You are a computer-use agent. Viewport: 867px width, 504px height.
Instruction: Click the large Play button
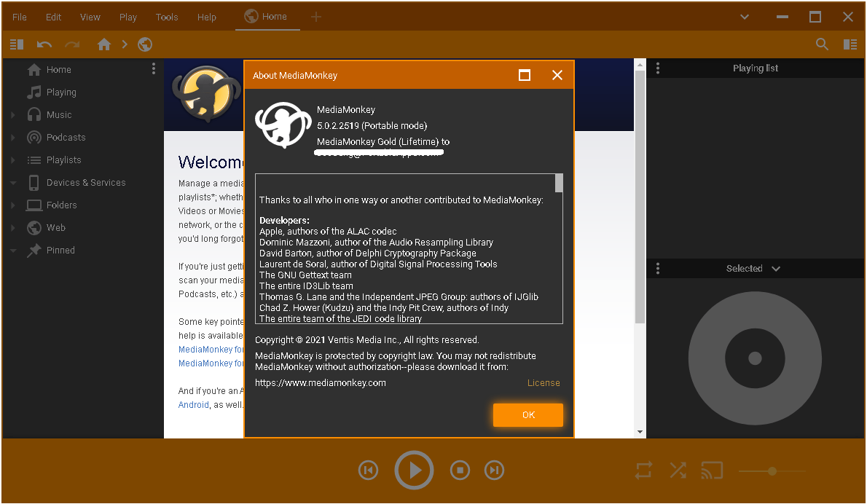click(x=414, y=470)
